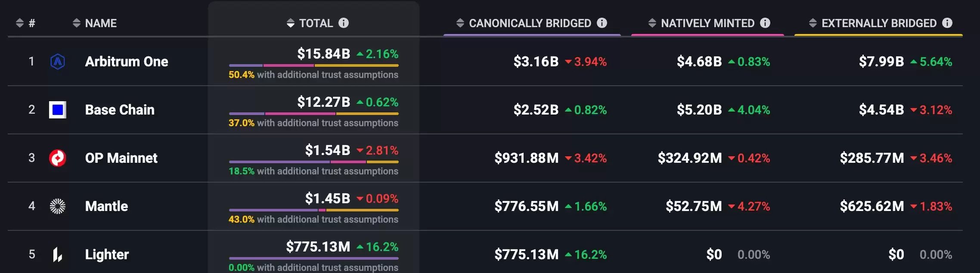Click the OP Mainnet value breakdown bar
980x273 pixels.
[313, 162]
